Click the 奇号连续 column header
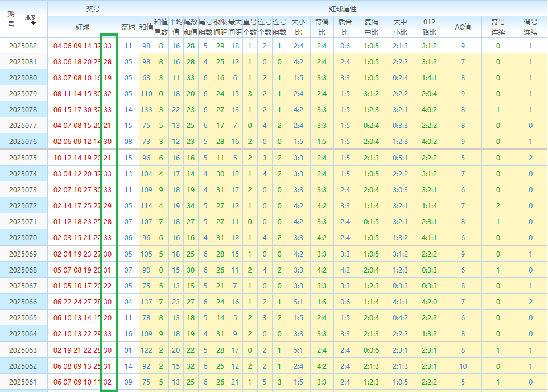Viewport: 548px width, 392px height. [x=498, y=27]
